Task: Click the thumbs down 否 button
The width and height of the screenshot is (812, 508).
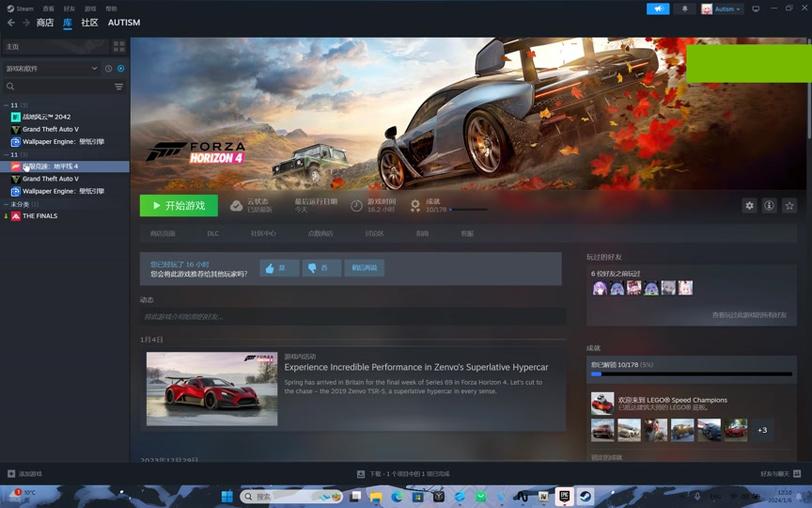Action: tap(322, 268)
